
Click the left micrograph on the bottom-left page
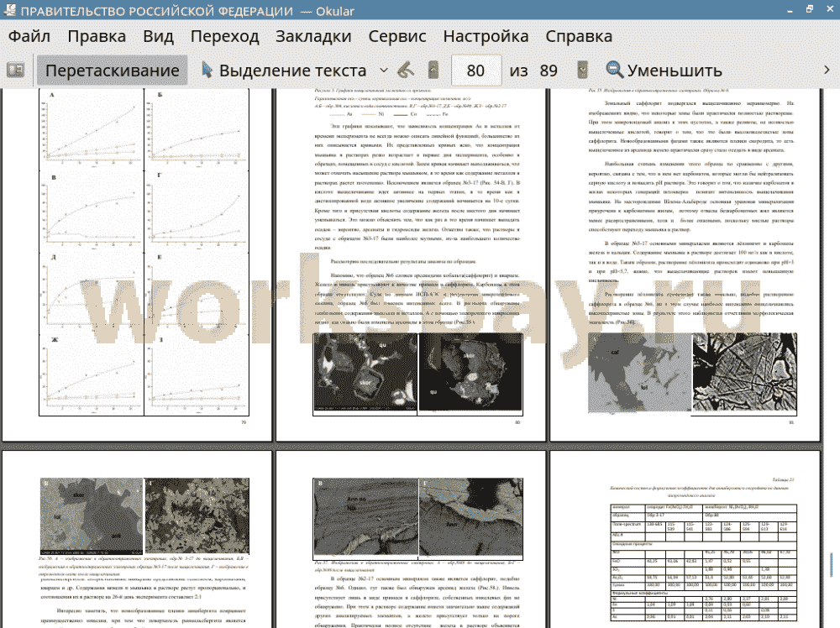92,516
